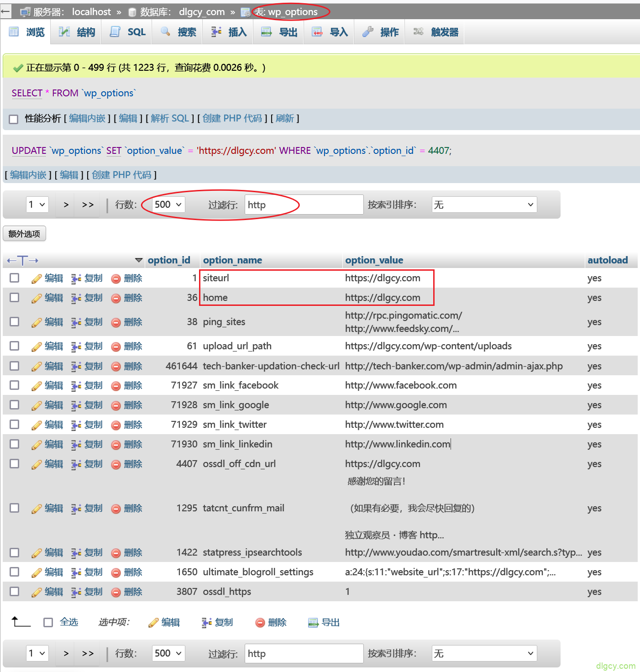This screenshot has height=672, width=640.
Task: Click export icon in bottom selected-items bar
Action: (x=313, y=623)
